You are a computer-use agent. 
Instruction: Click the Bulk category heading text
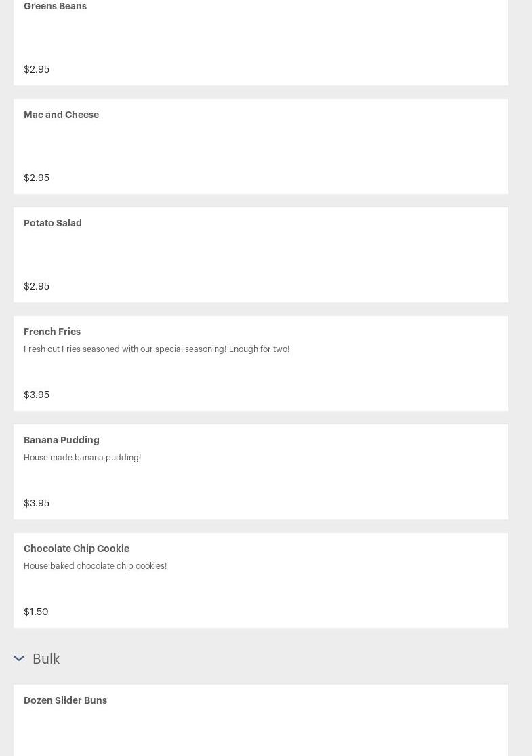(x=46, y=659)
